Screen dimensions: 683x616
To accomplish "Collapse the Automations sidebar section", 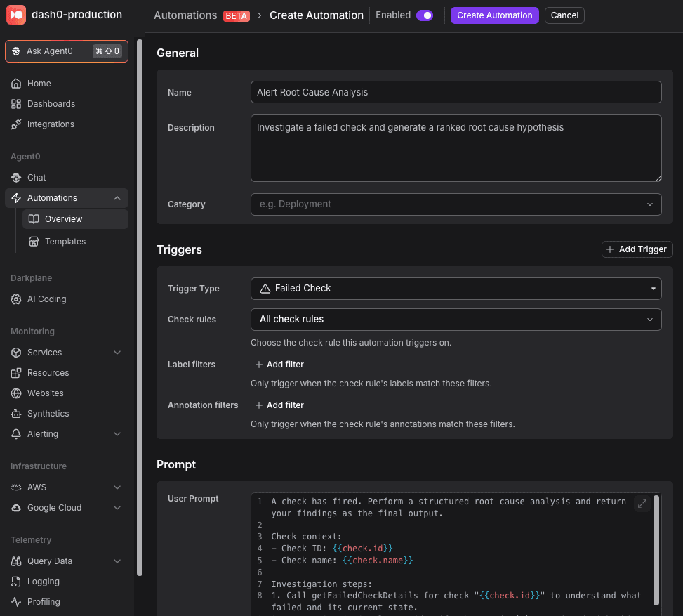I will [117, 198].
